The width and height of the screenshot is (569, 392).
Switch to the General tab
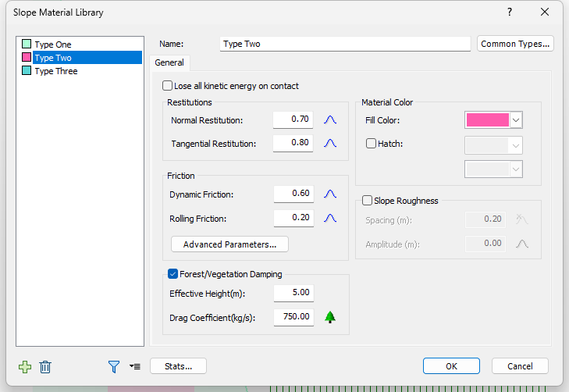tap(169, 63)
